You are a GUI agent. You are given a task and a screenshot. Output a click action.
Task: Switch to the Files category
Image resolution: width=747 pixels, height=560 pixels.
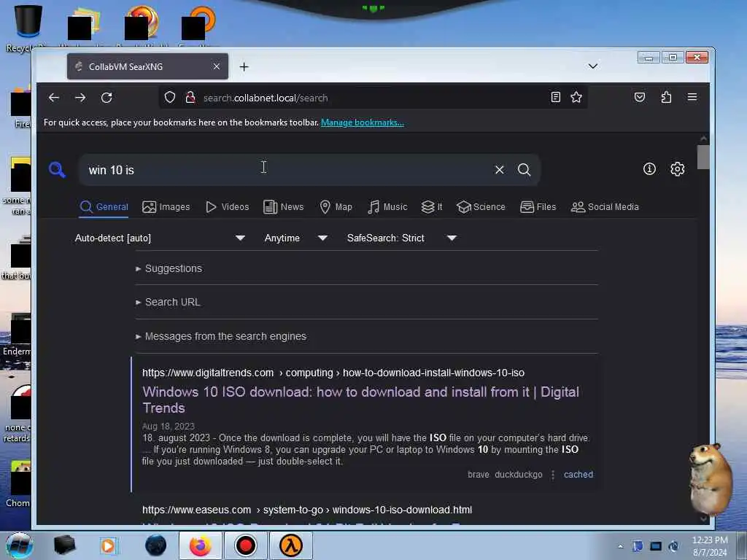point(538,206)
